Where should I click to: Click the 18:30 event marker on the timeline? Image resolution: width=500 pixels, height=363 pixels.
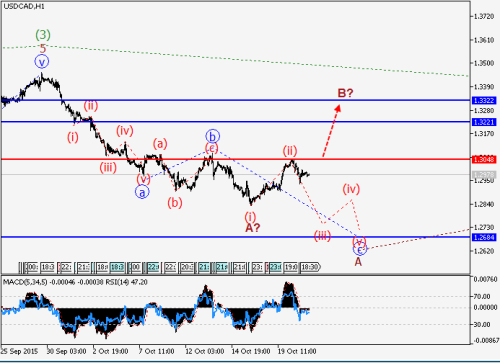coord(310,267)
